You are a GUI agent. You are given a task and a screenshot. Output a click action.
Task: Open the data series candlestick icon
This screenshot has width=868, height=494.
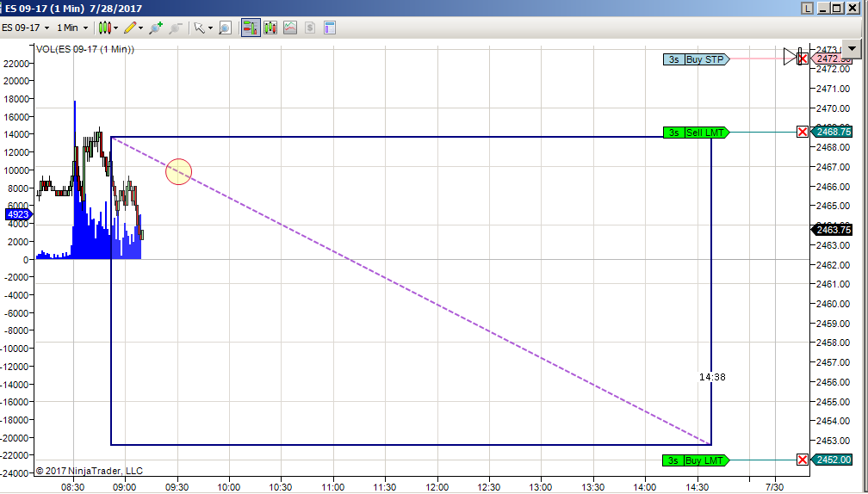tap(270, 28)
